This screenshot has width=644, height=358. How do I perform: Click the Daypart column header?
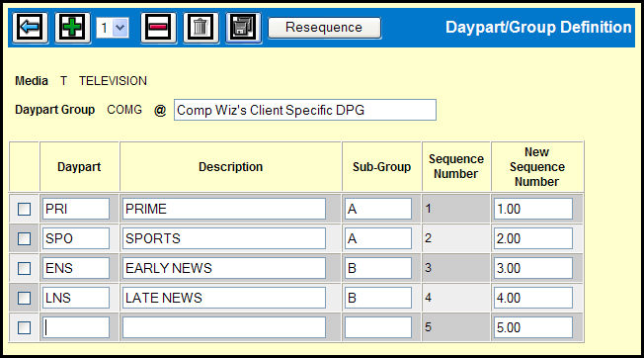pyautogui.click(x=79, y=167)
